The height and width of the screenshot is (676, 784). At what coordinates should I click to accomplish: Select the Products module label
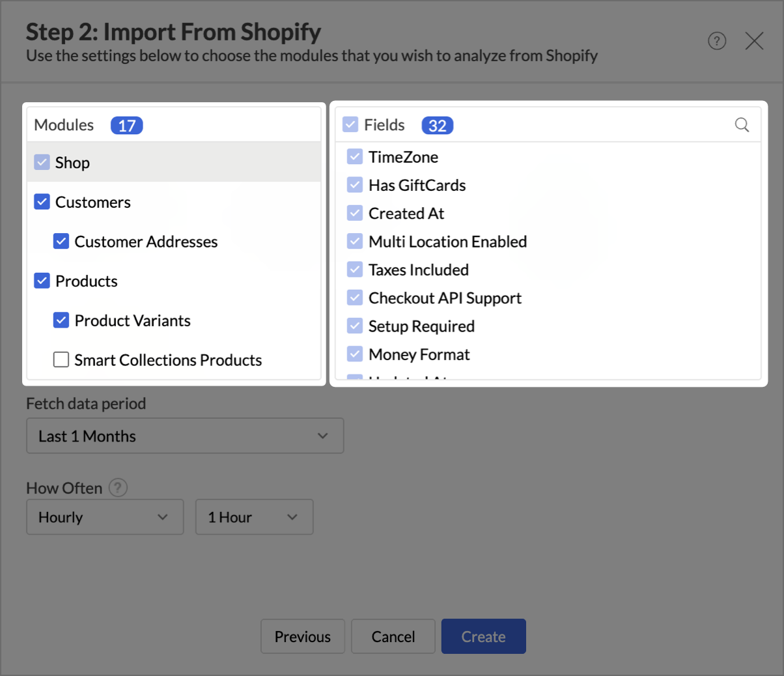(x=87, y=281)
